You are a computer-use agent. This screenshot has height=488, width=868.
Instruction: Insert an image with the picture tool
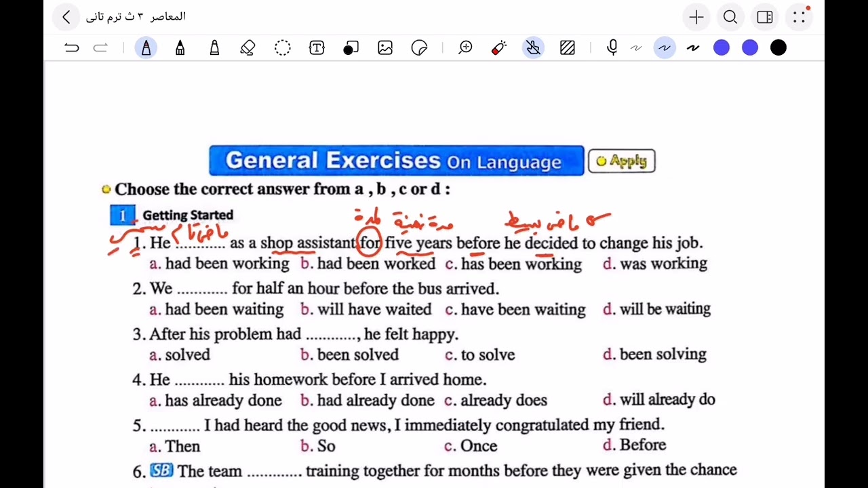coord(385,47)
